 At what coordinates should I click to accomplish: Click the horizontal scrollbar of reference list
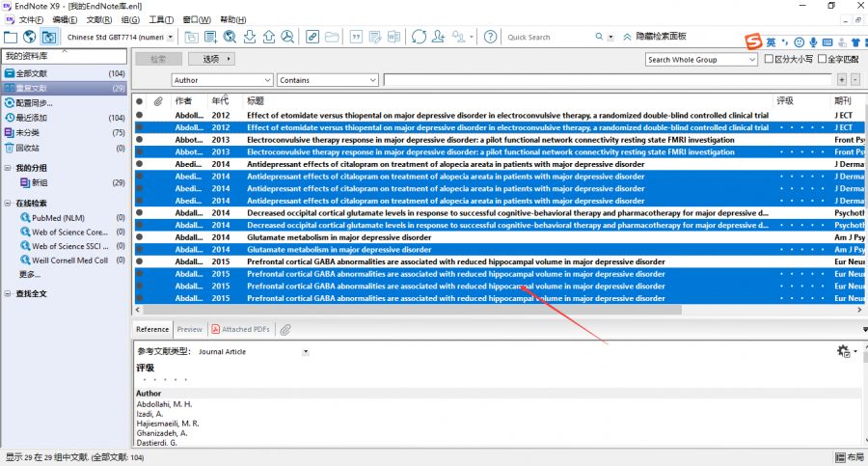(x=412, y=310)
